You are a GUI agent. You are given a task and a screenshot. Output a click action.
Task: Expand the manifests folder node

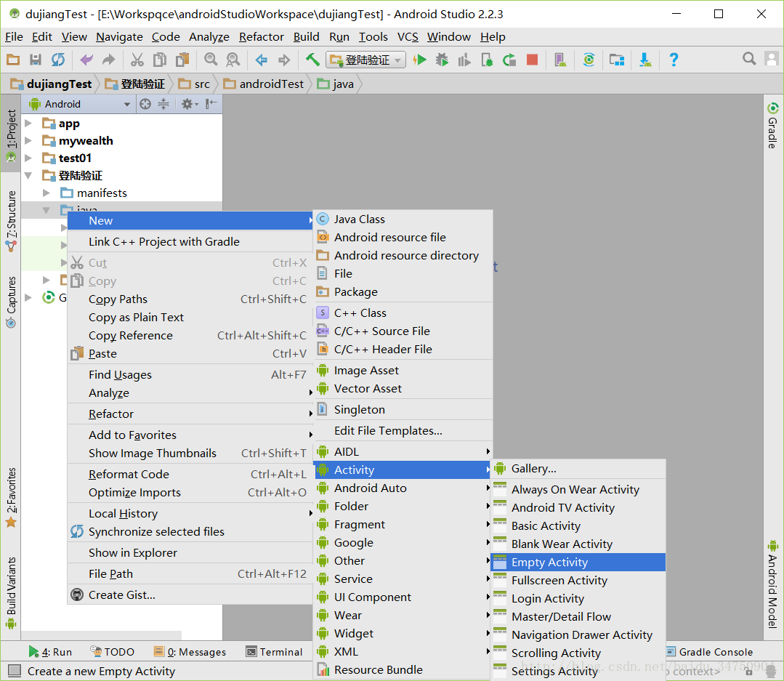pos(47,193)
